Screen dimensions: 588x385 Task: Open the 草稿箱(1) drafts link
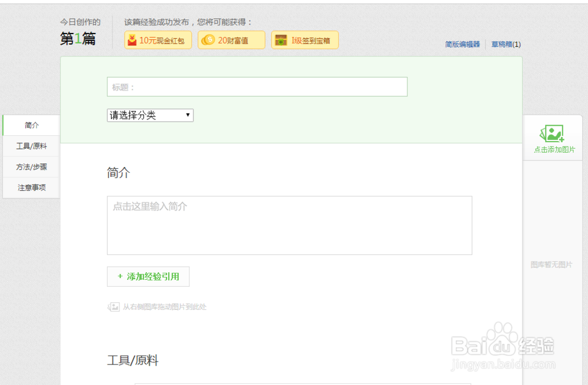pos(507,43)
